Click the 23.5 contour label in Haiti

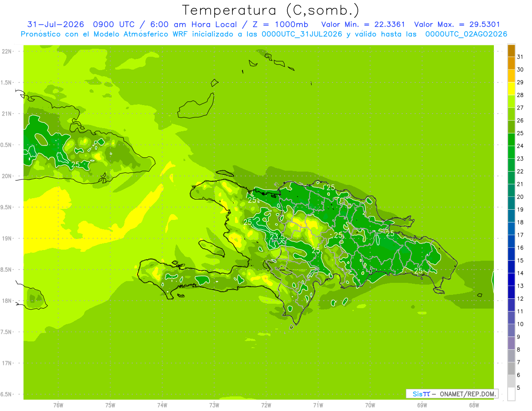[277, 236]
